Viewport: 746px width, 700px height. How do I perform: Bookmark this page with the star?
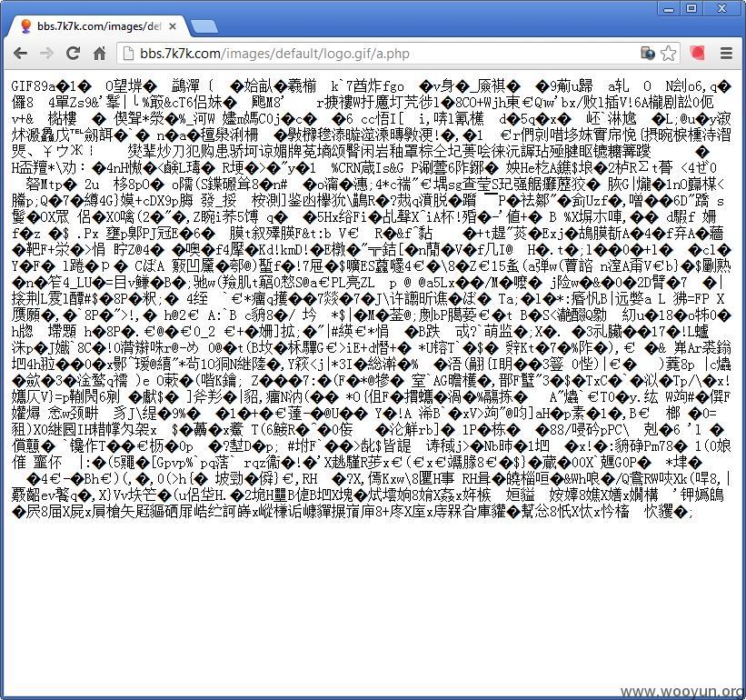point(669,54)
